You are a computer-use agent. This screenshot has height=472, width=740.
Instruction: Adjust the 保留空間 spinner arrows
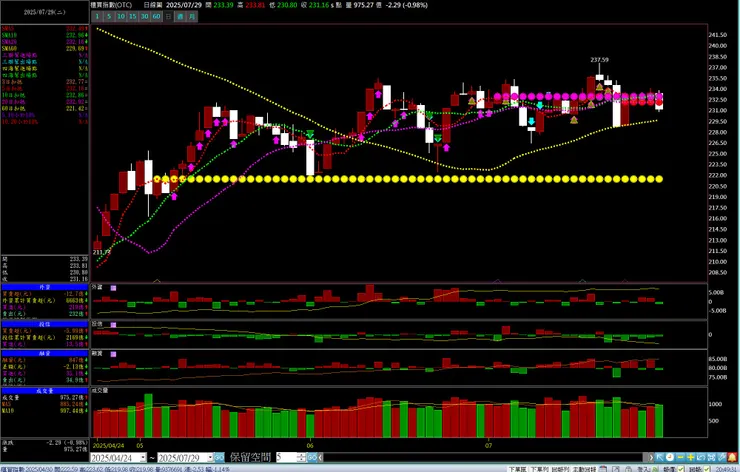(x=302, y=457)
